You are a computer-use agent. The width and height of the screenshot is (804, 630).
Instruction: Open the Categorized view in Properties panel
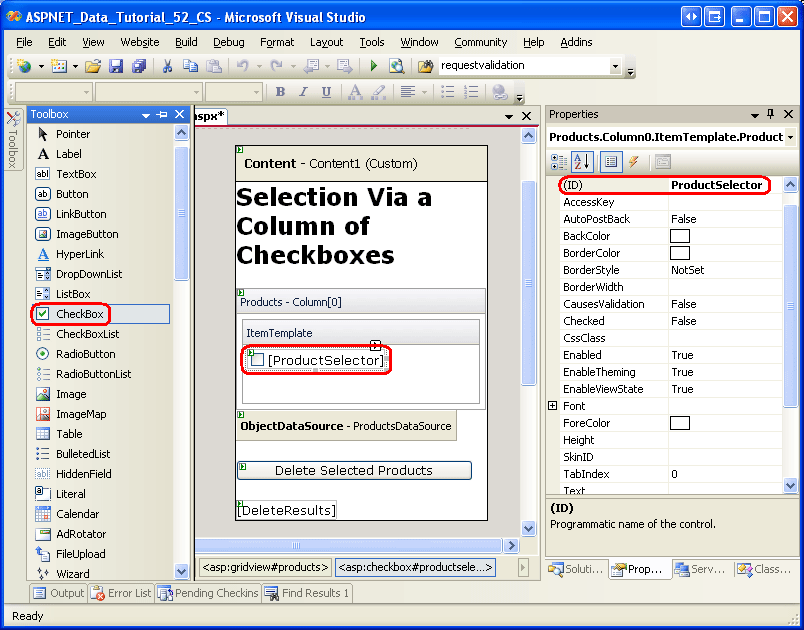pos(557,162)
